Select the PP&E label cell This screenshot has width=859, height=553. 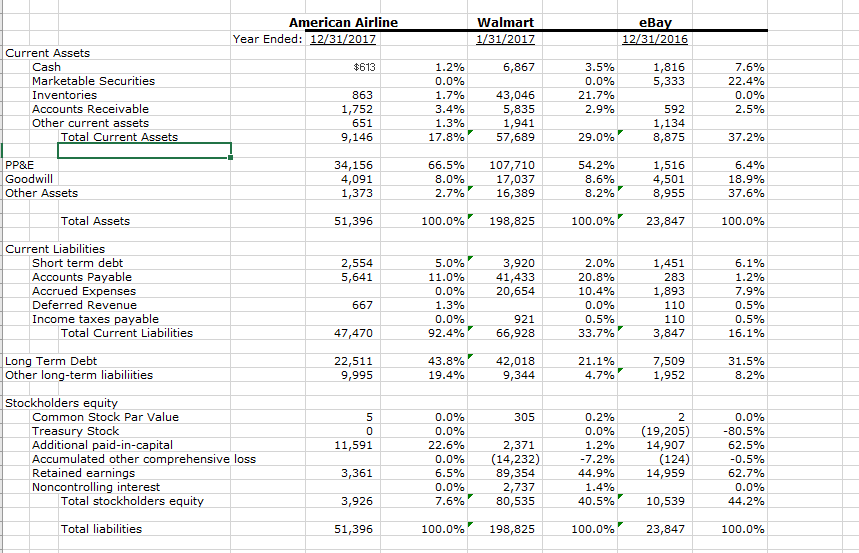(20, 165)
